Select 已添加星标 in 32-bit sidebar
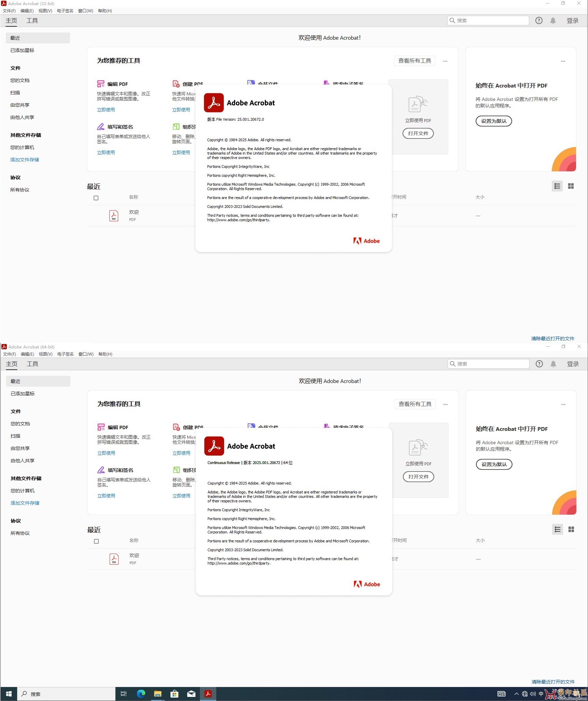This screenshot has width=588, height=701. click(22, 50)
